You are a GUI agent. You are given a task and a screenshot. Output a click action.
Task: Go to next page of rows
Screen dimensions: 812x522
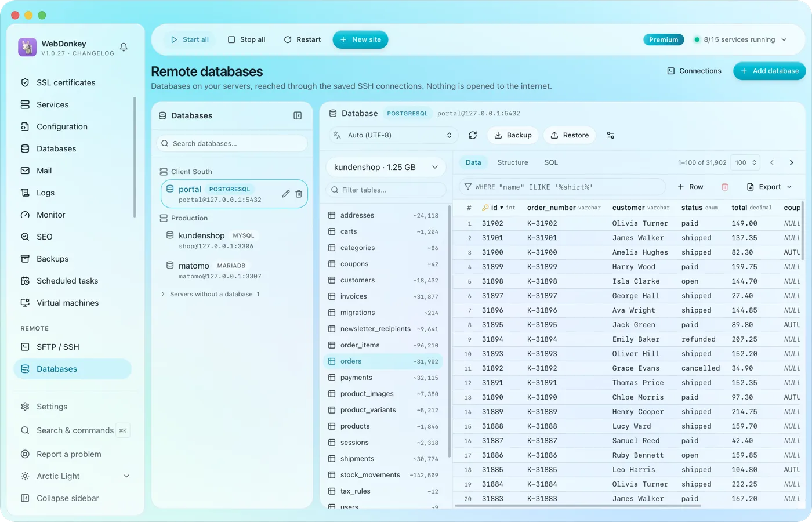[792, 162]
